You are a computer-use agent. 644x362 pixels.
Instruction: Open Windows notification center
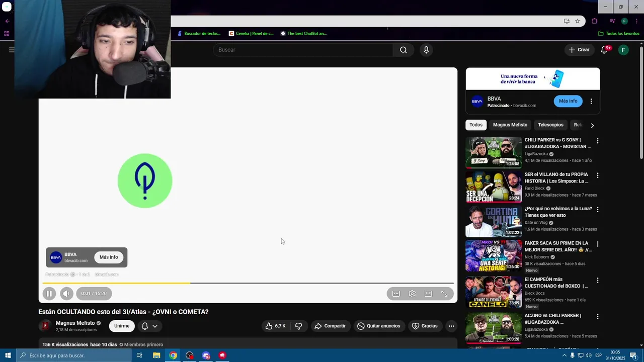coord(633,355)
